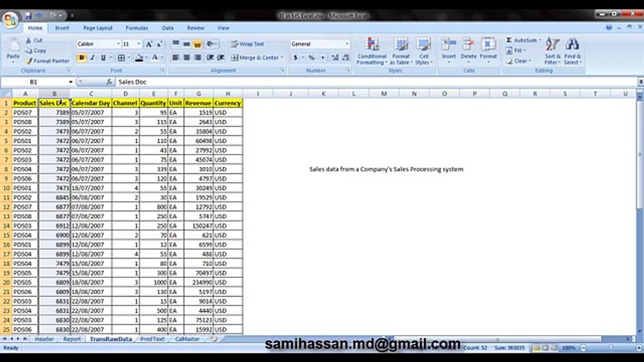Open Find & Select binoculars

coord(573,51)
